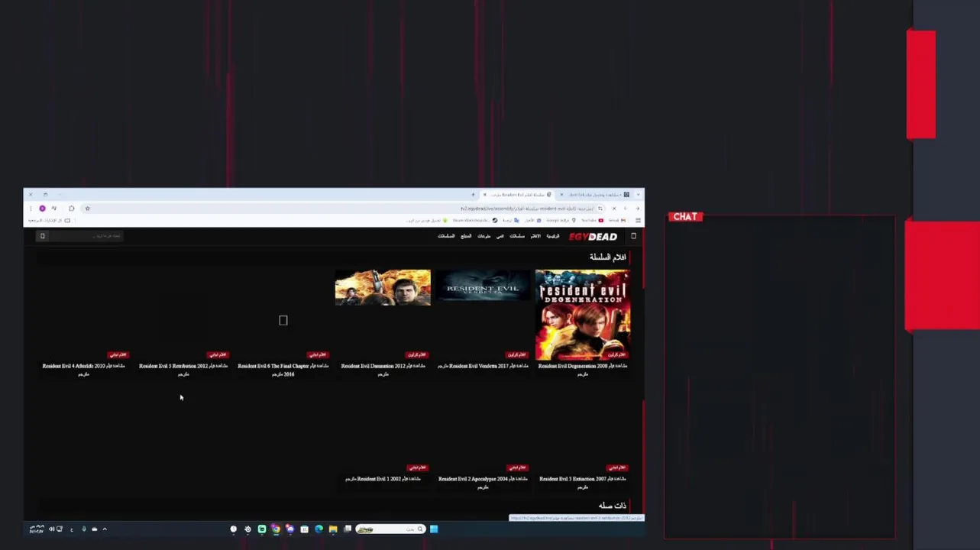Viewport: 980px width, 550px height.
Task: Open Chrome three-dot menu
Action: point(31,209)
